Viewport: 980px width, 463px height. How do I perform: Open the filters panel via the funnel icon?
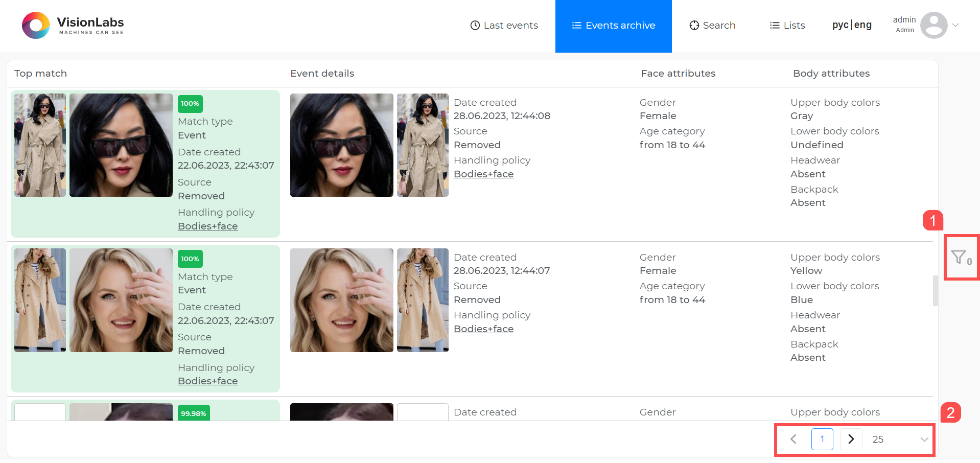[960, 257]
